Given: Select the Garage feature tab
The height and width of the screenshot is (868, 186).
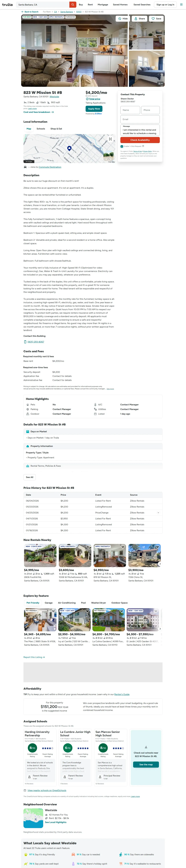Looking at the screenshot, I should pyautogui.click(x=49, y=603).
